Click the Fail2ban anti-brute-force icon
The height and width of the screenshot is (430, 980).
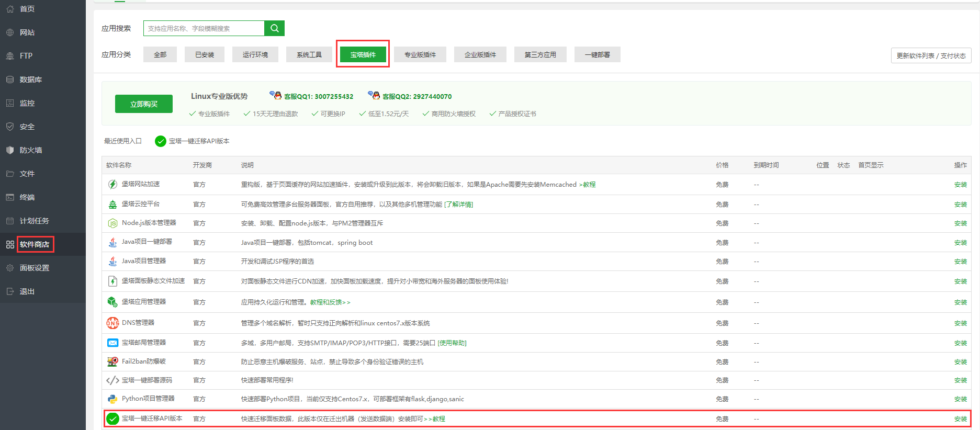(112, 362)
